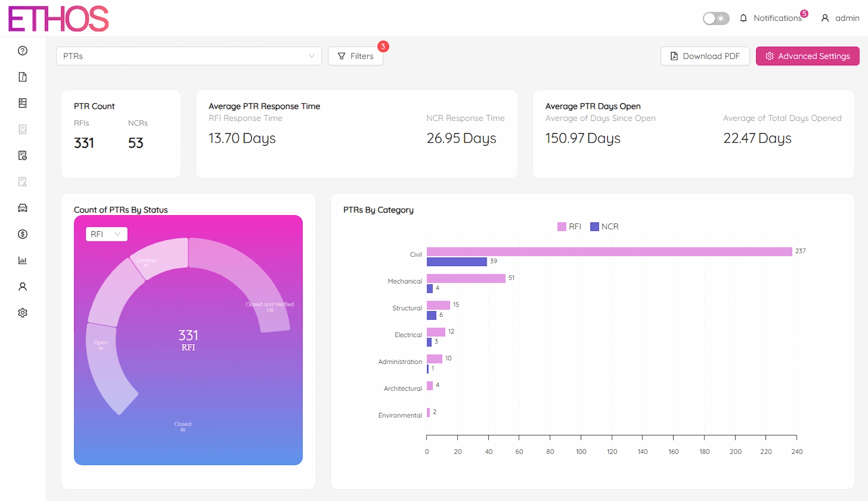Click the ETHOS logo
The image size is (868, 501).
coord(58,18)
